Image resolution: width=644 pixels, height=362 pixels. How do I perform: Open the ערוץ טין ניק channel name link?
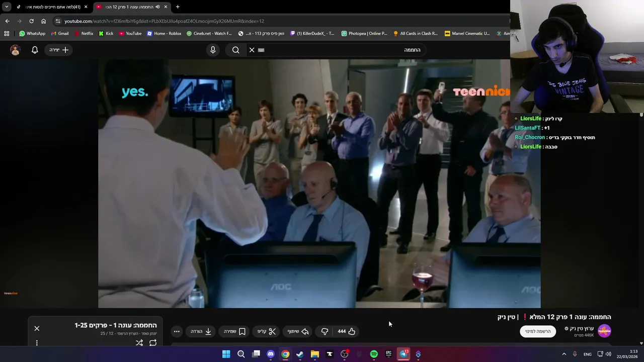(x=582, y=328)
